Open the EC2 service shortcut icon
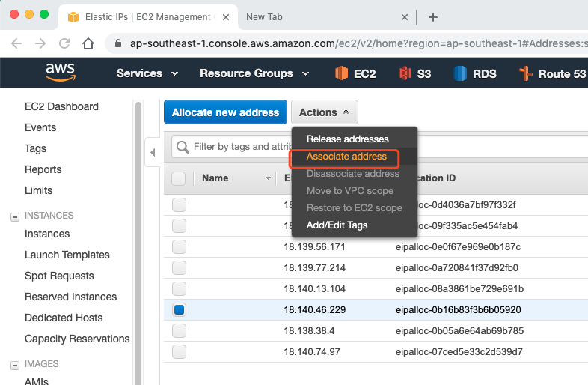The image size is (588, 385). (341, 73)
